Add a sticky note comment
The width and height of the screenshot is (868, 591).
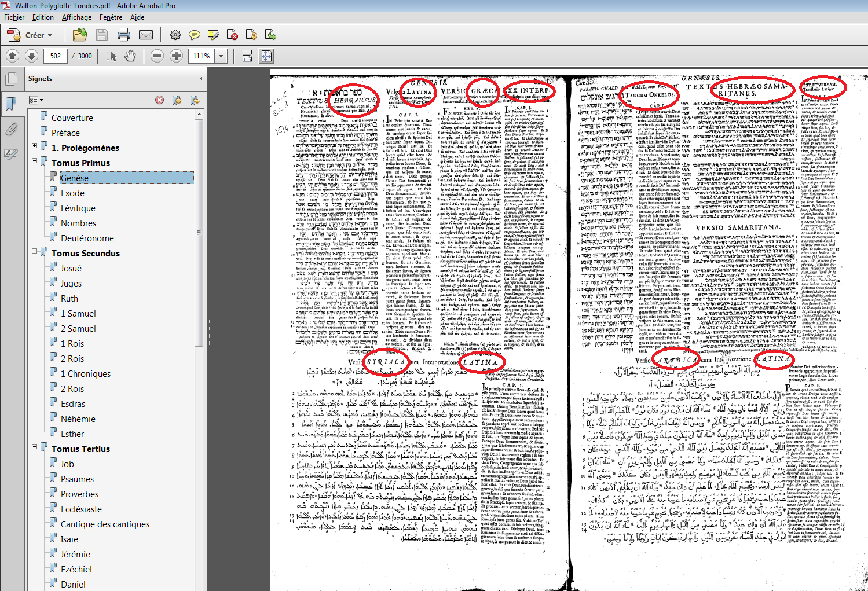pyautogui.click(x=195, y=35)
